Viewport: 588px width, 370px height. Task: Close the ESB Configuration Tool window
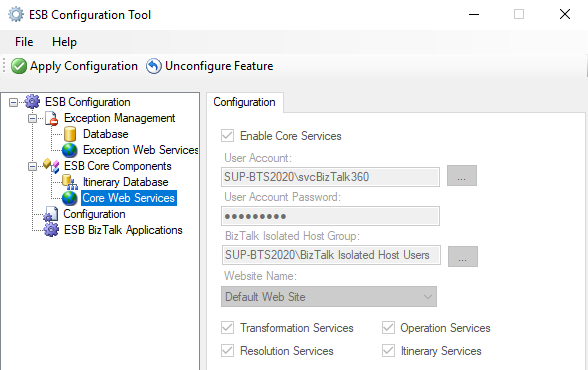pyautogui.click(x=565, y=15)
